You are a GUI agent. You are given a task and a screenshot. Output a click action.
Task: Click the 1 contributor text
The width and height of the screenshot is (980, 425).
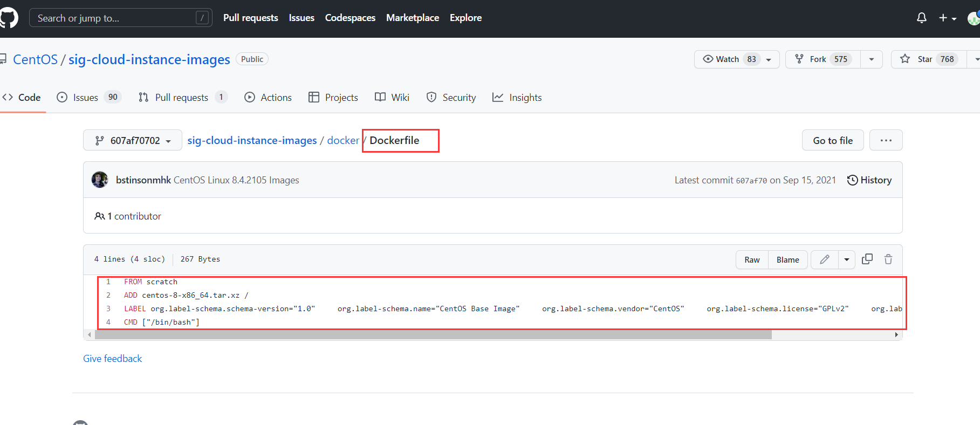(x=128, y=216)
